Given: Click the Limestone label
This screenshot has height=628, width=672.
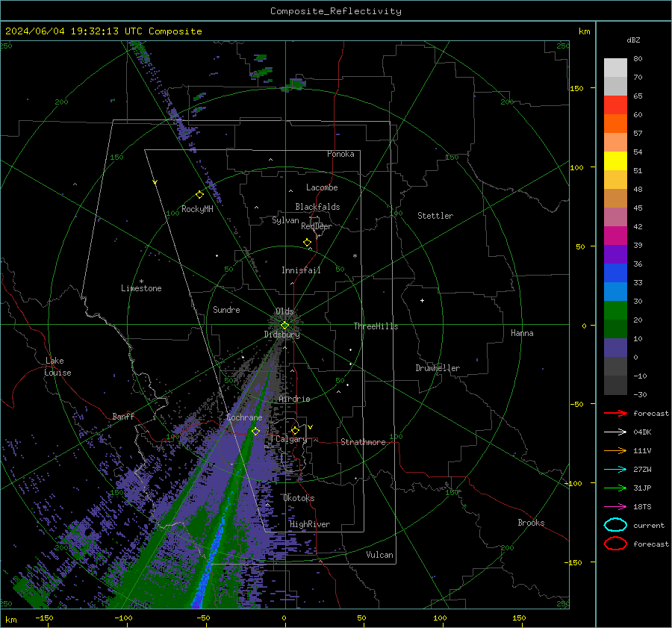Looking at the screenshot, I should pos(141,288).
